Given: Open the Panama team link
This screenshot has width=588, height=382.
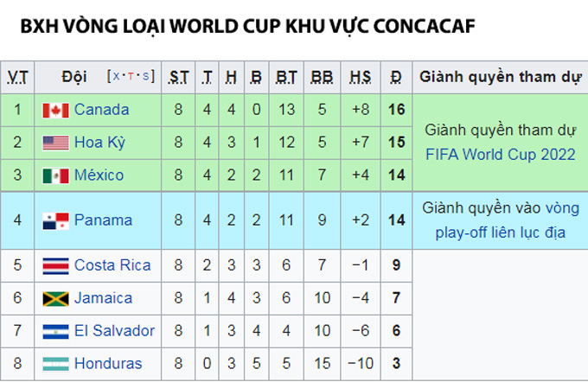Looking at the screenshot, I should point(103,220).
